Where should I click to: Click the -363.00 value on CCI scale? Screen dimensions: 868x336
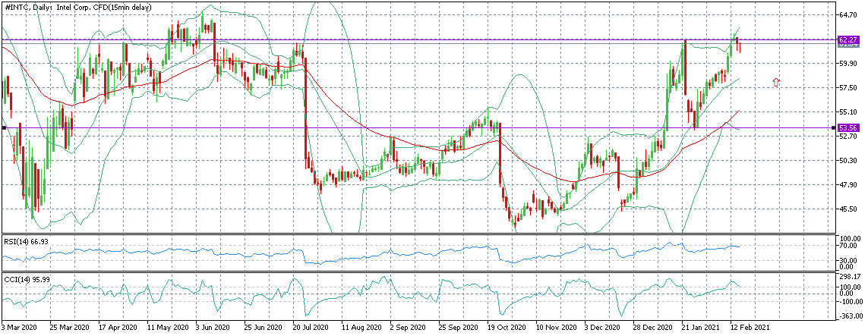[x=849, y=316]
